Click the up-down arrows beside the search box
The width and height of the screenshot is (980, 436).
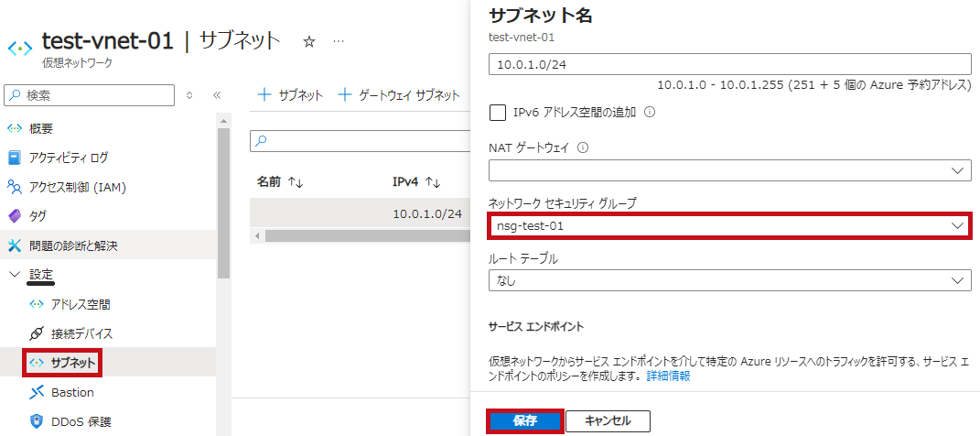coord(190,95)
